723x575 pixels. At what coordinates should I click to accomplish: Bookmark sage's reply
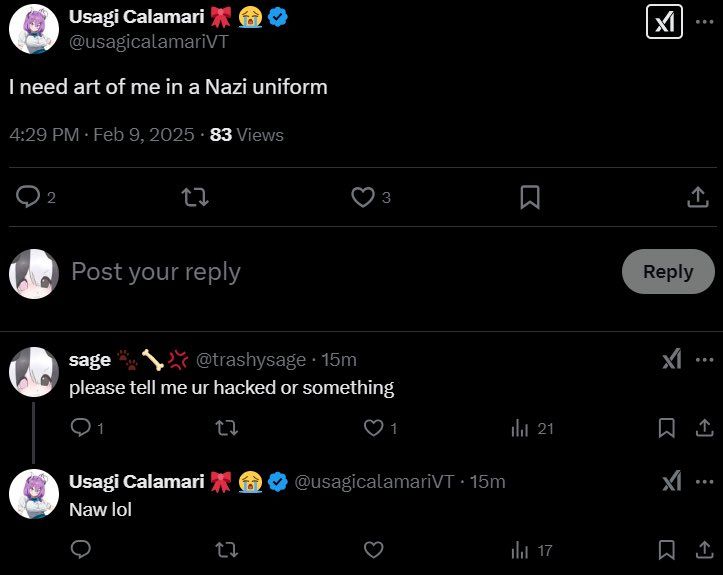667,428
